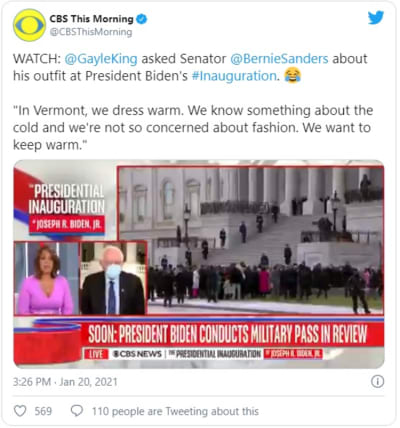
Task: Click the blue verified badge
Action: (x=142, y=19)
